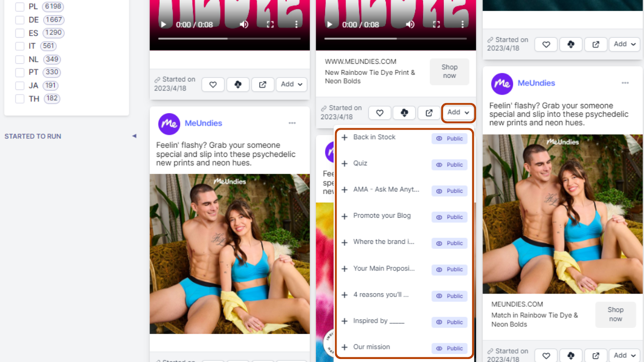Open external link icon on top-right ad footer

[x=596, y=44]
